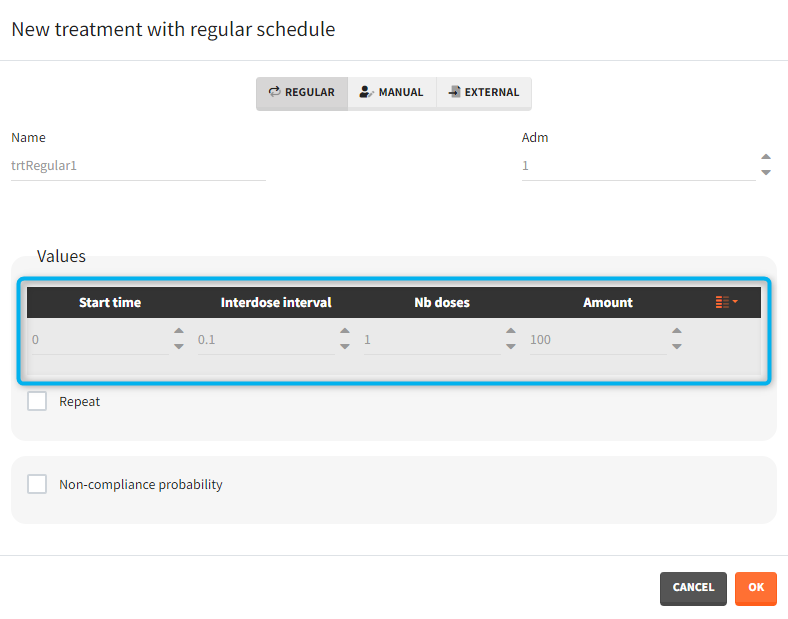This screenshot has width=788, height=619.
Task: Increase the Adm value with up arrow
Action: coord(766,157)
